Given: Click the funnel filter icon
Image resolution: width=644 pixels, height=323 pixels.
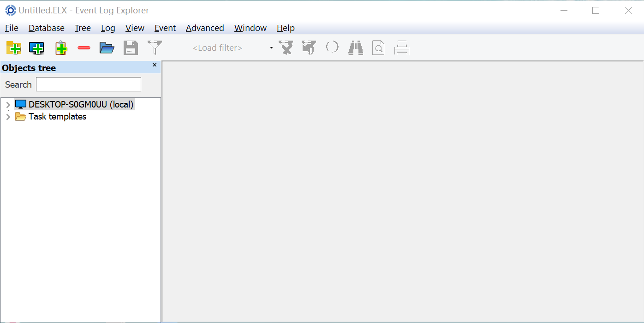Looking at the screenshot, I should 155,48.
